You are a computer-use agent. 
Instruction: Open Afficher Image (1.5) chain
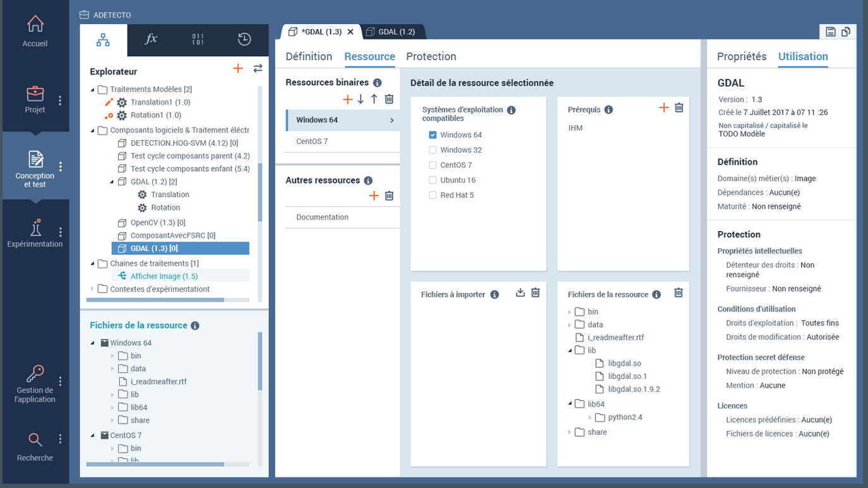163,277
